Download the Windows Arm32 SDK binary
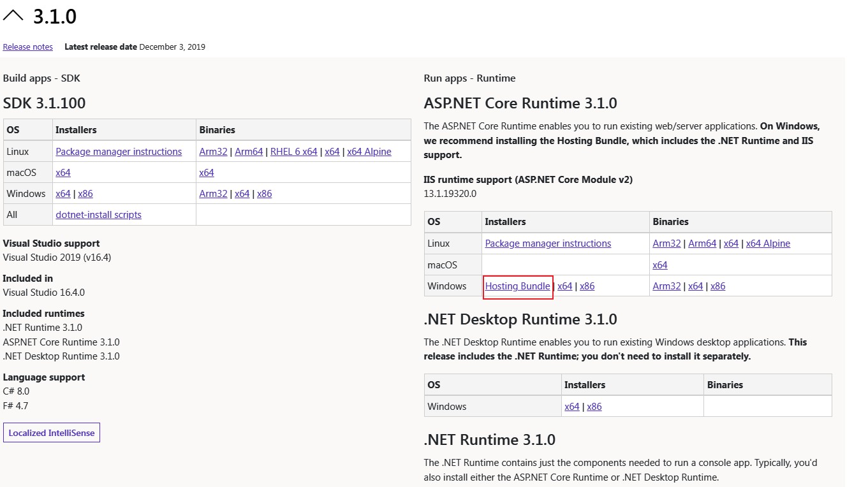The width and height of the screenshot is (868, 487). point(213,194)
